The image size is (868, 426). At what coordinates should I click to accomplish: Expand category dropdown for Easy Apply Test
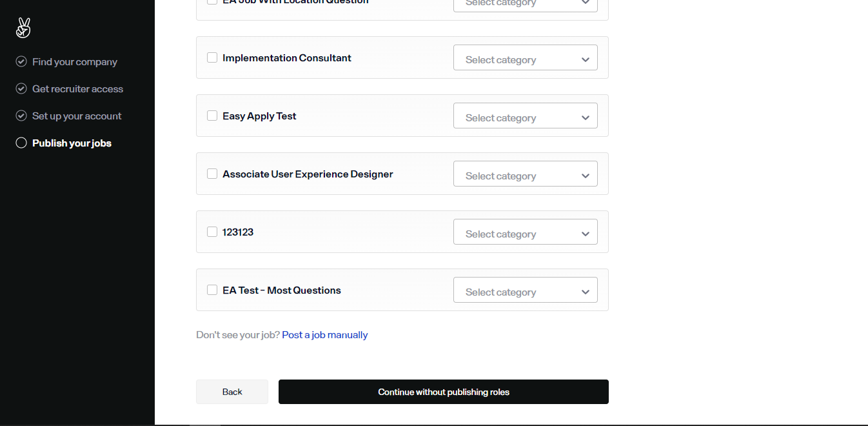pyautogui.click(x=526, y=116)
